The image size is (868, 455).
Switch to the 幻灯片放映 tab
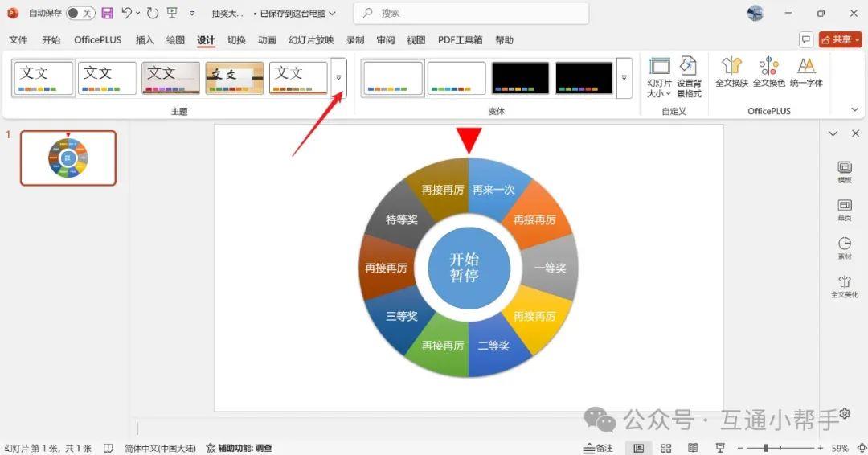(311, 40)
